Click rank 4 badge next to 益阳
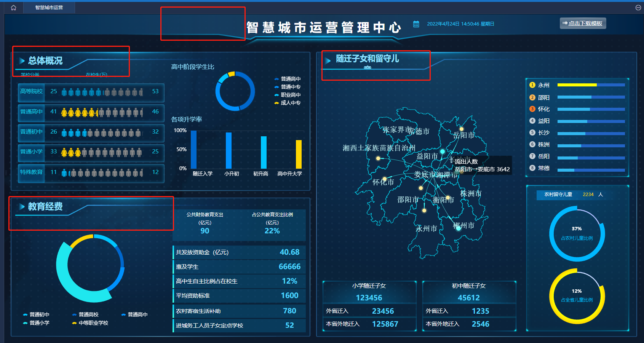Image resolution: width=644 pixels, height=343 pixels. [x=532, y=121]
